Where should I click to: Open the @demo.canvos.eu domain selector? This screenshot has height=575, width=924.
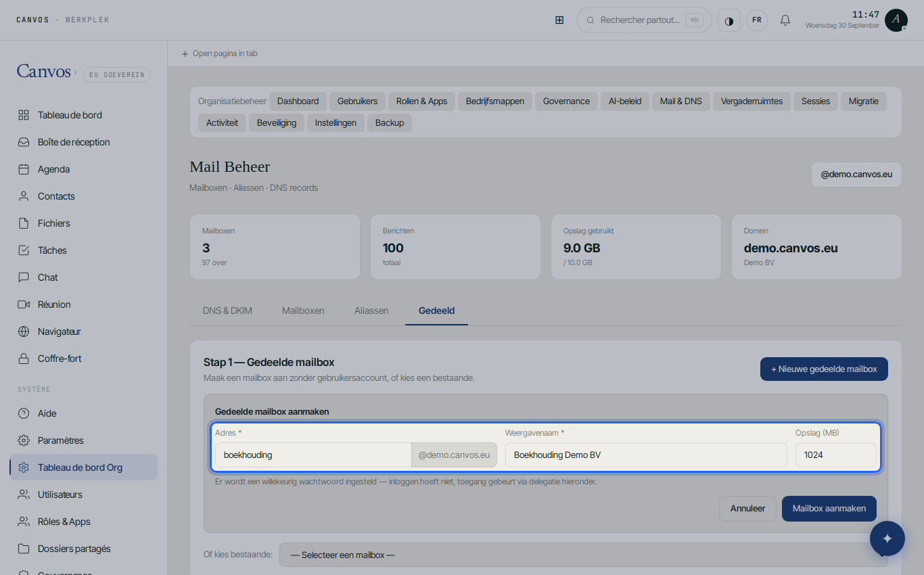click(x=856, y=175)
